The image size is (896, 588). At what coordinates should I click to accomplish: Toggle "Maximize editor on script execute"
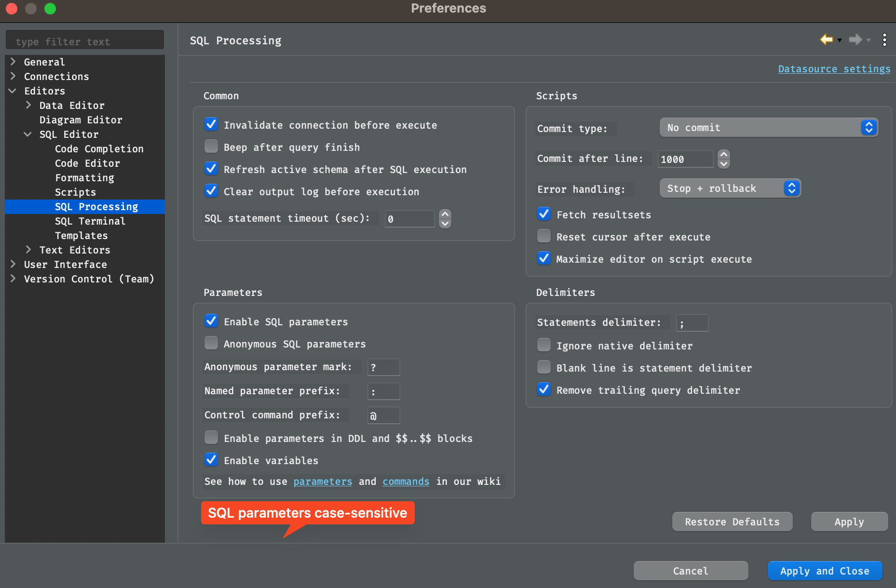point(543,258)
